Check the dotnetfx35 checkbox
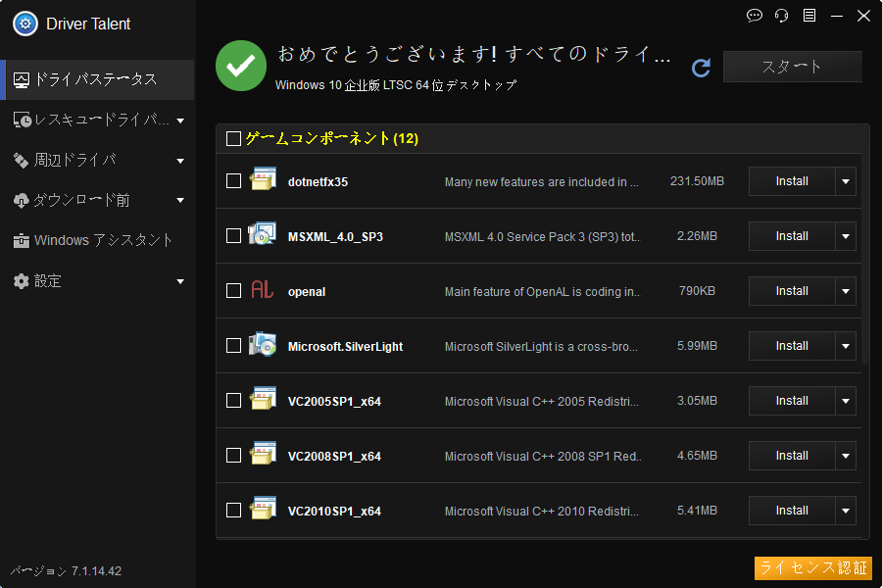This screenshot has height=588, width=882. coord(233,180)
